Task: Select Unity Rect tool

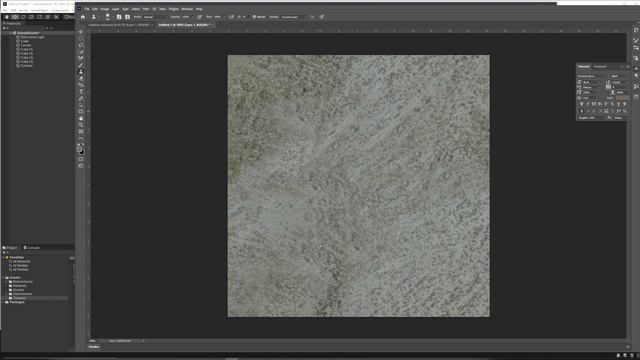Action: (x=39, y=17)
